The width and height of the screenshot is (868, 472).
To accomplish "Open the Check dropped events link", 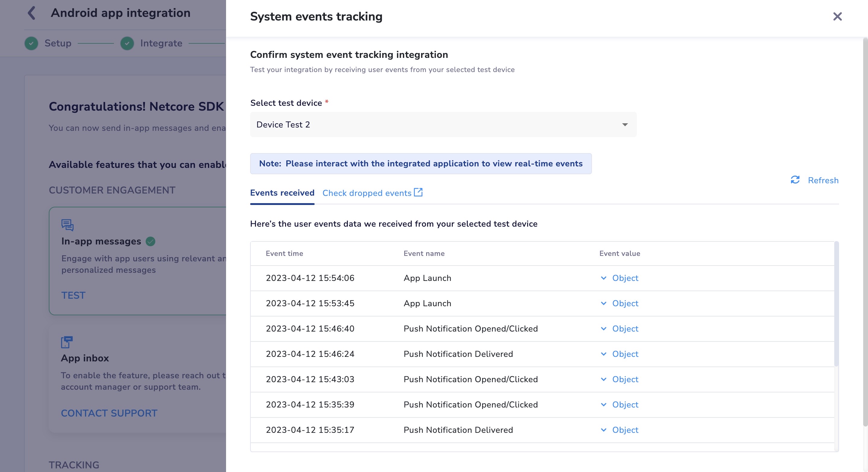I will click(x=366, y=193).
